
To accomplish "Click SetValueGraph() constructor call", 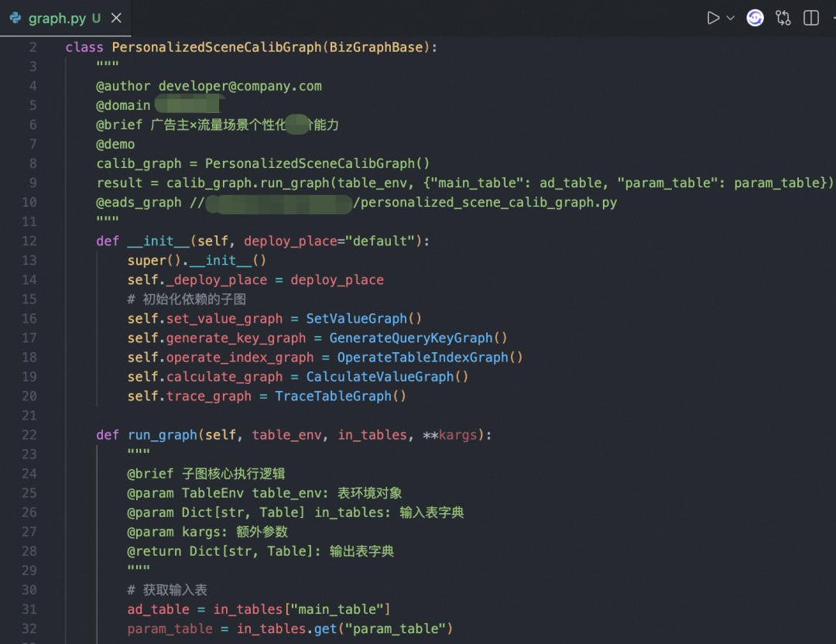I will coord(364,319).
